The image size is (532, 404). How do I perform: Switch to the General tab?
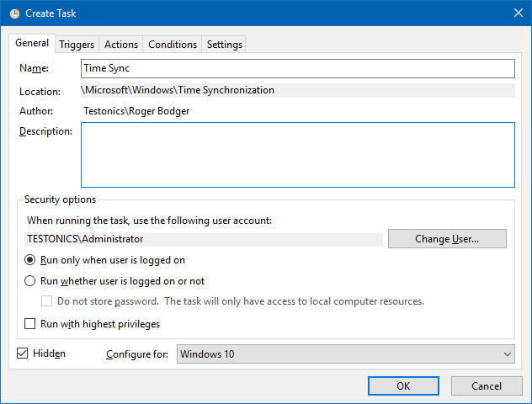[32, 44]
